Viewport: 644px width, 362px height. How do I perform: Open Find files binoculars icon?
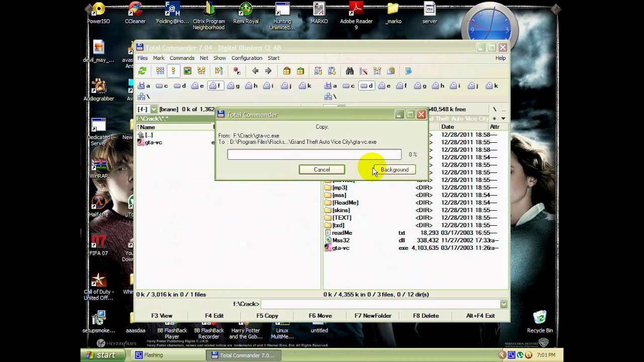coord(350,71)
